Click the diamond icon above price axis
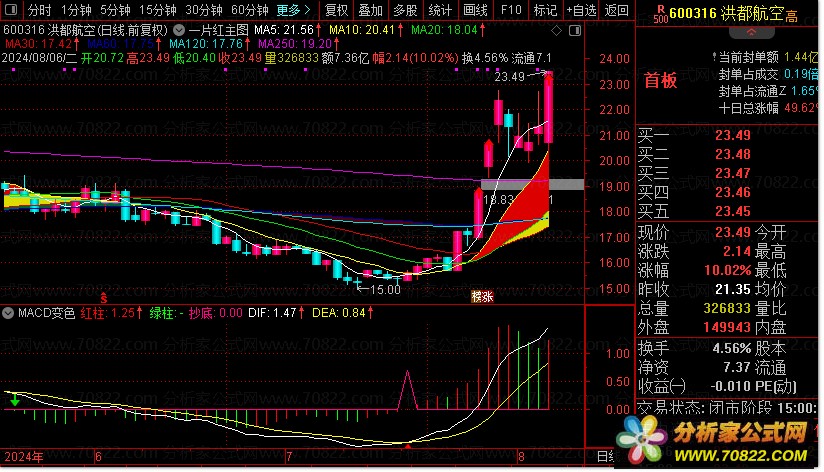This screenshot has height=472, width=824. click(557, 31)
